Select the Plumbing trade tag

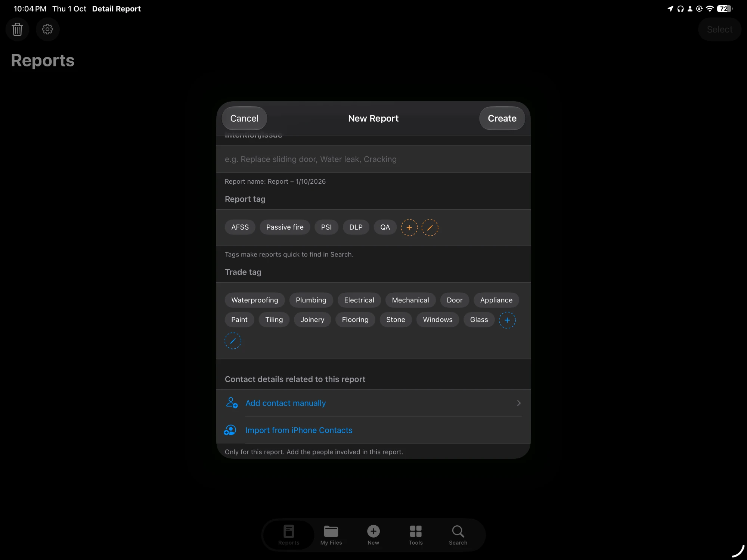311,300
